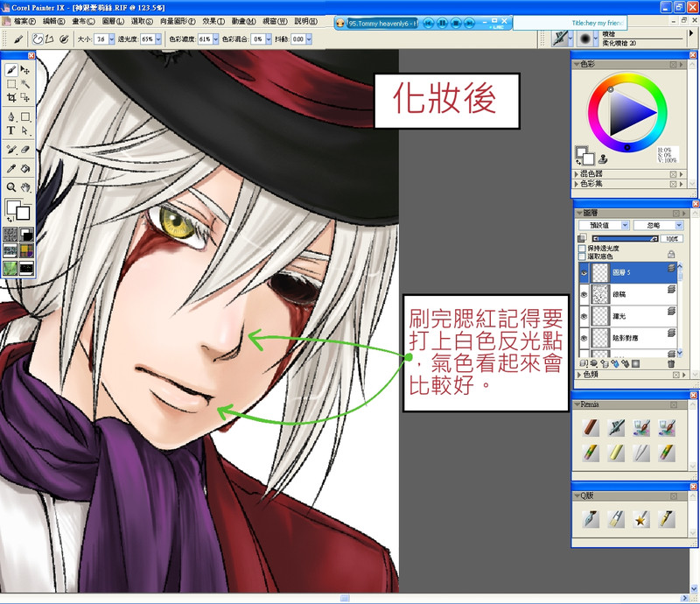
Task: Click the layer mask button in Layers panel
Action: tap(636, 363)
